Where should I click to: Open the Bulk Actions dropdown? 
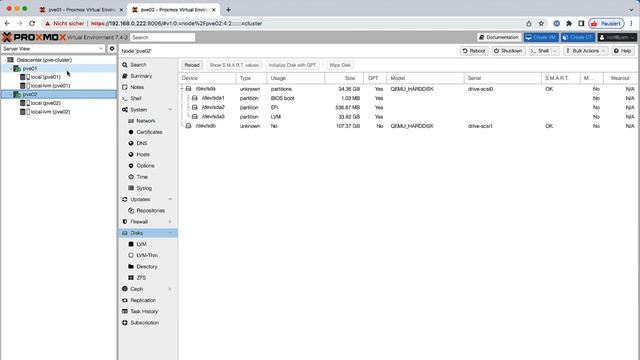point(585,51)
